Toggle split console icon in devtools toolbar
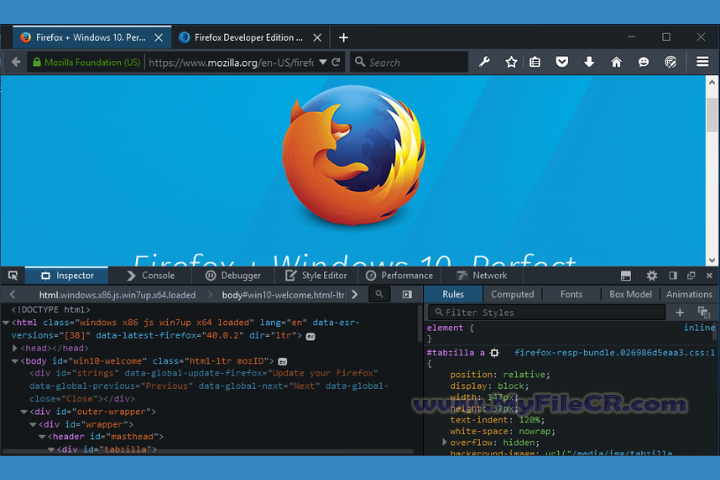Screen dimensions: 720x480 click(625, 276)
